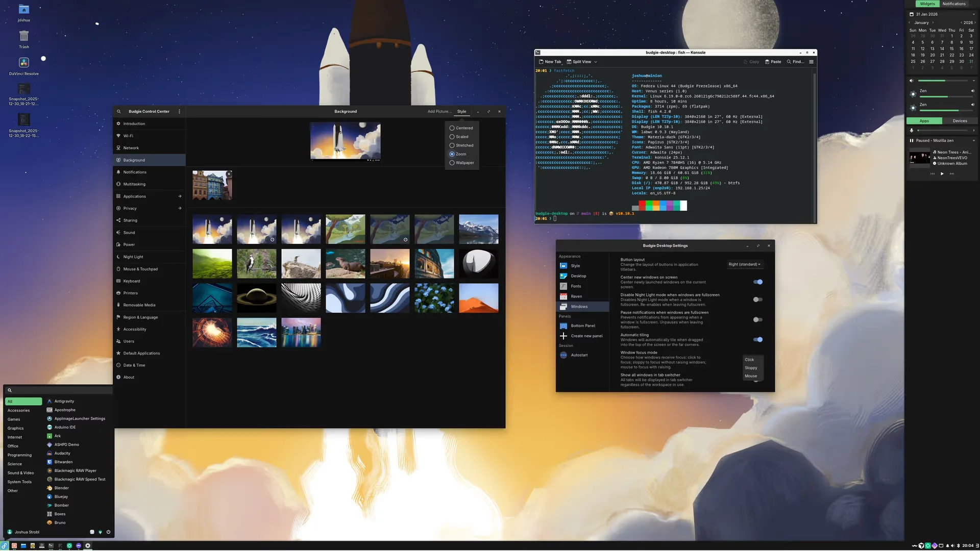
Task: Open the search icon in the app menu
Action: pyautogui.click(x=10, y=390)
